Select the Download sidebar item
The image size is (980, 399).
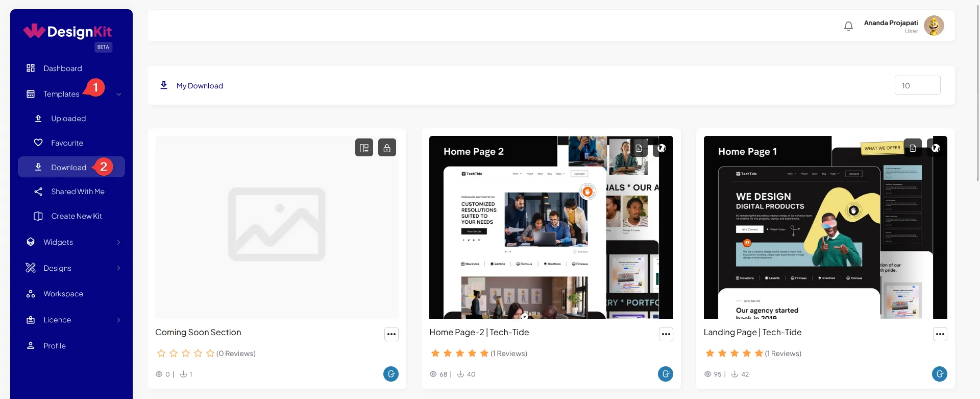(71, 167)
